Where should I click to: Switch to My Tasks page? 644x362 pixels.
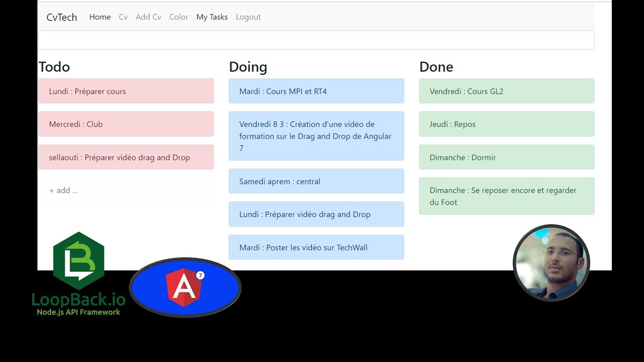click(212, 17)
